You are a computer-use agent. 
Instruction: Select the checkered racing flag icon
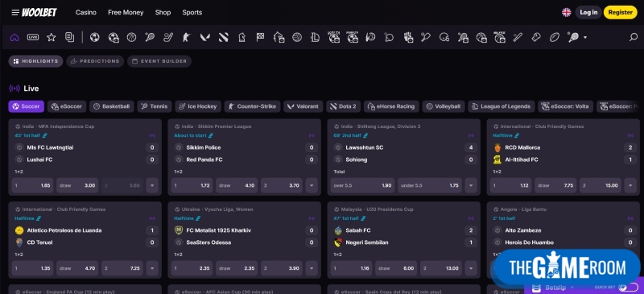260,37
